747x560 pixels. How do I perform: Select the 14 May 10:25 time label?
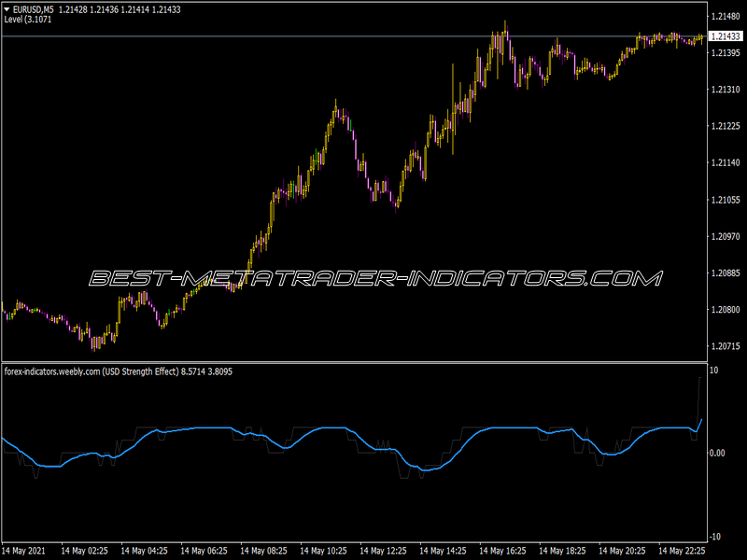[323, 551]
